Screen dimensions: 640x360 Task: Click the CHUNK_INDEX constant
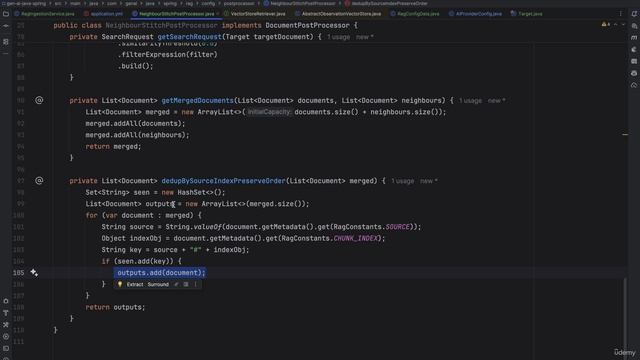click(357, 238)
